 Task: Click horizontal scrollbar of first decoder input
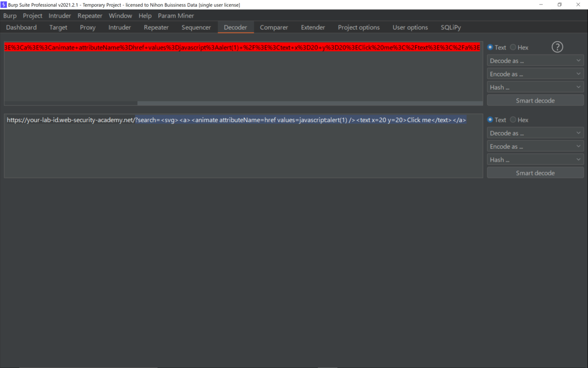click(310, 104)
